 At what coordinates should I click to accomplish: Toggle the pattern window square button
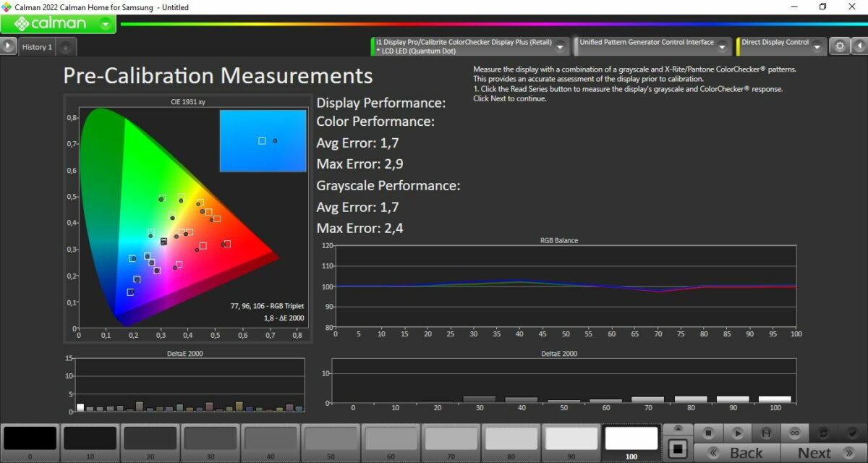click(678, 449)
